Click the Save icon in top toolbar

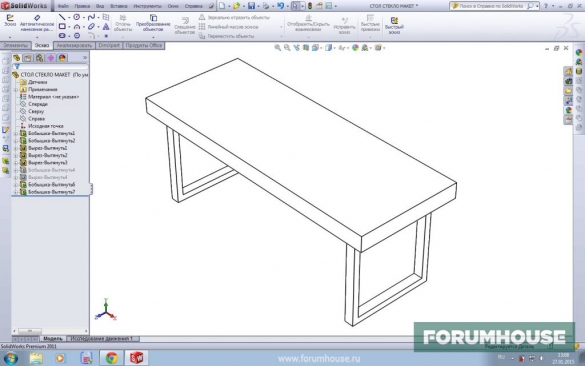click(251, 6)
